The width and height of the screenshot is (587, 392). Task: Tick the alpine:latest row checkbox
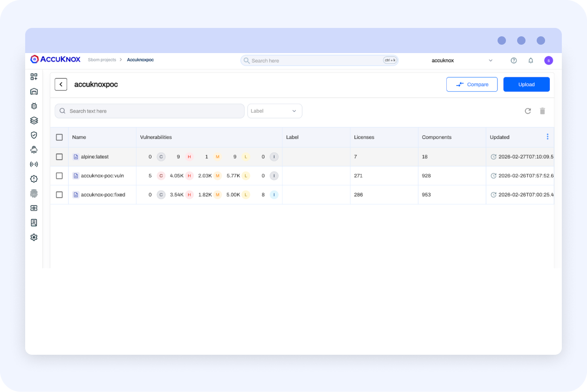(x=59, y=157)
